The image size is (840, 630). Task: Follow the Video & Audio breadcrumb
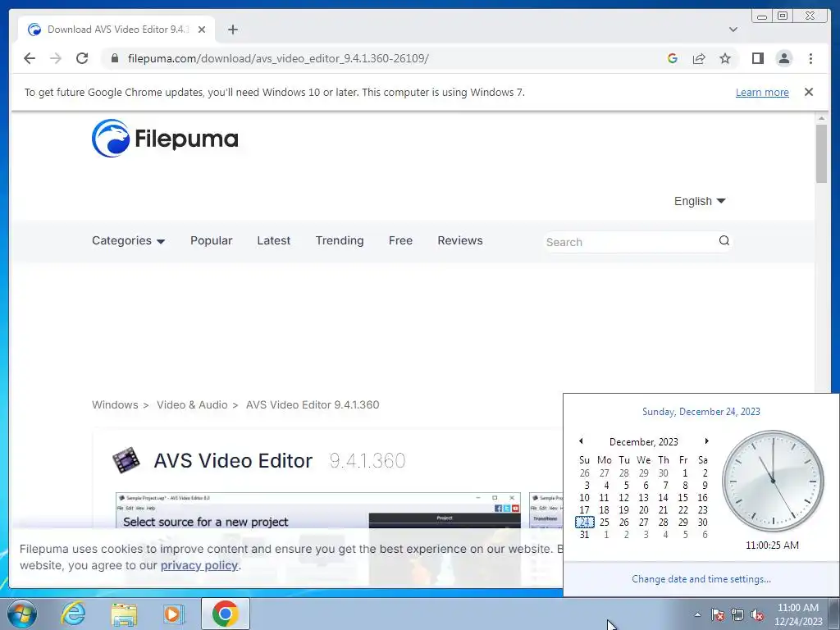tap(192, 405)
